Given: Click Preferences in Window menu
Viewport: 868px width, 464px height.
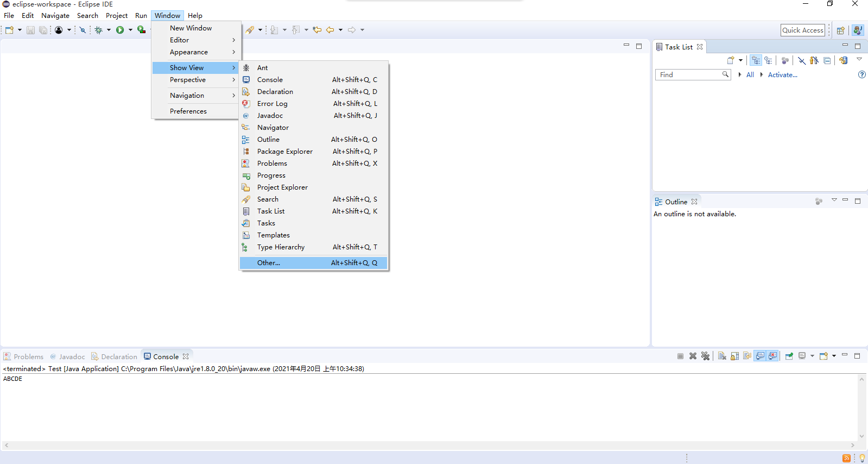Looking at the screenshot, I should [196, 111].
